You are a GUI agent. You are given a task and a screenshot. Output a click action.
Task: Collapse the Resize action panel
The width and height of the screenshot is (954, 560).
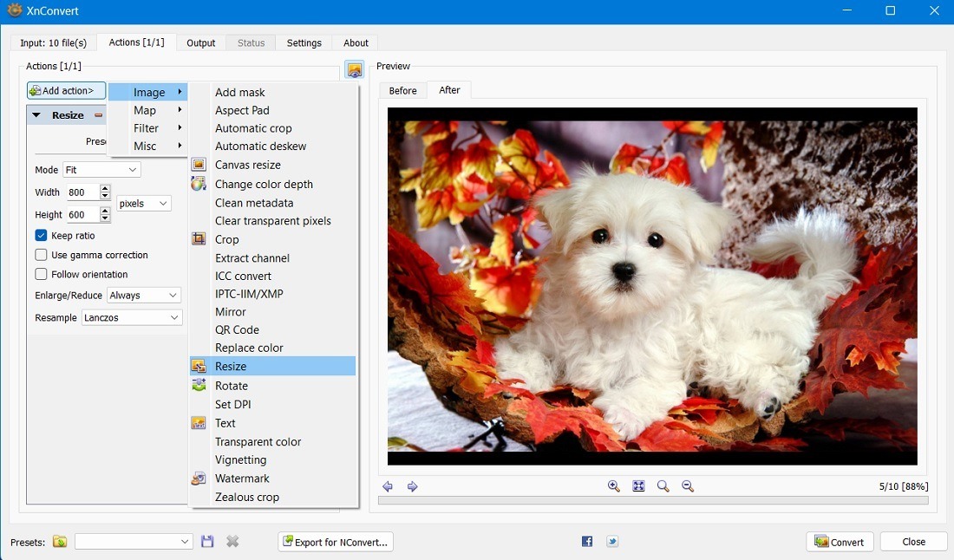[36, 114]
